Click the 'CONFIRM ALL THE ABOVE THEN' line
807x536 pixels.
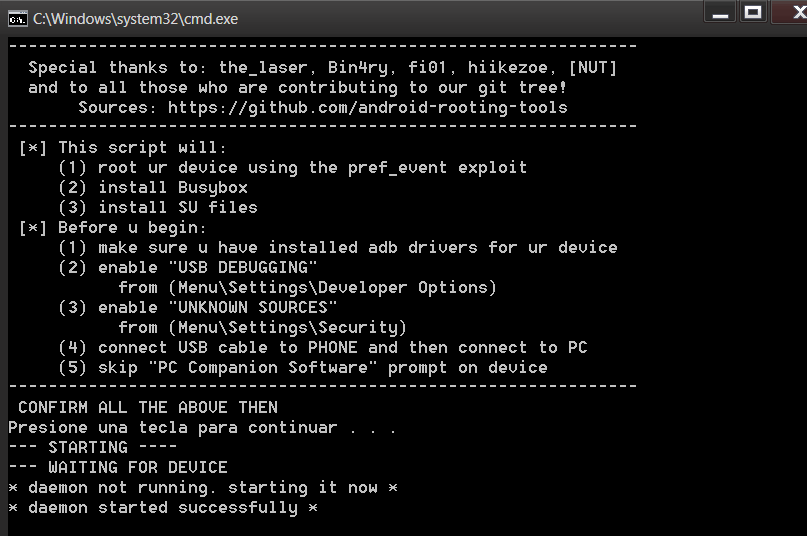click(148, 407)
